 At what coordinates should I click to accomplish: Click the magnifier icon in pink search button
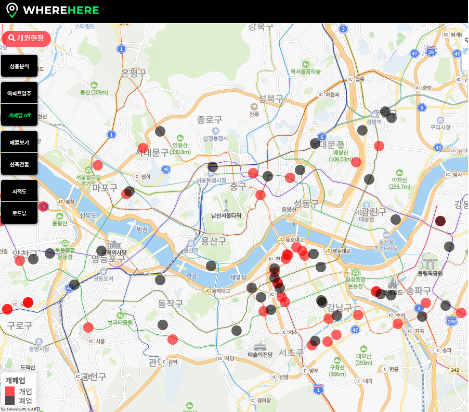(12, 38)
